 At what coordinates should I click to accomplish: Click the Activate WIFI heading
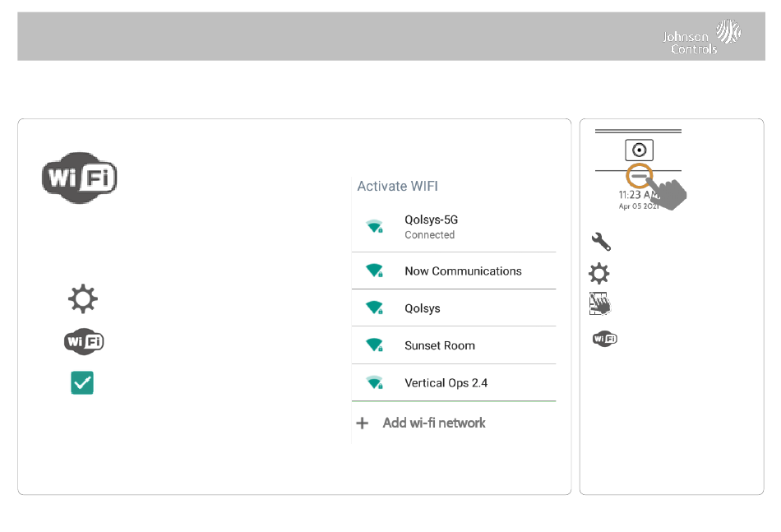pyautogui.click(x=397, y=186)
